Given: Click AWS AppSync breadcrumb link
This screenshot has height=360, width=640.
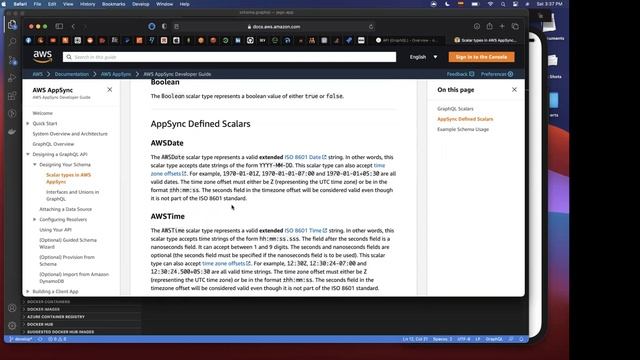Looking at the screenshot, I should [x=116, y=74].
